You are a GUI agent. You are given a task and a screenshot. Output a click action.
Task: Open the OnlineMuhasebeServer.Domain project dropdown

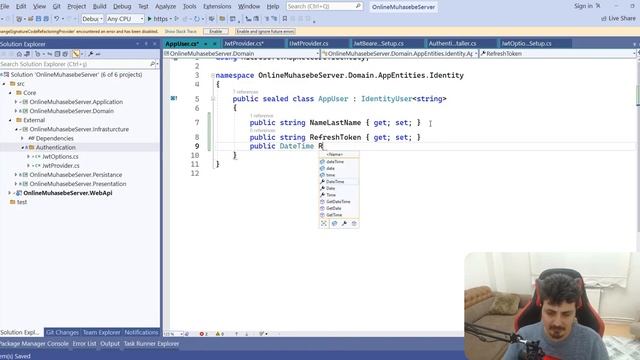click(x=241, y=53)
